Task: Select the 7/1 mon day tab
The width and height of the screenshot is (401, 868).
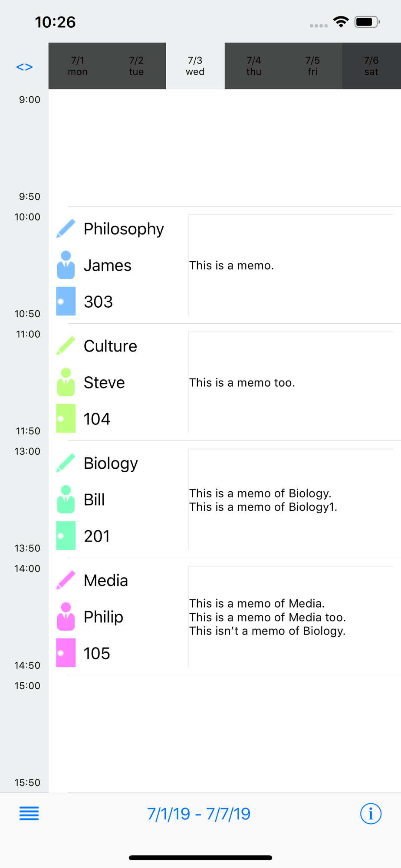Action: coord(78,66)
